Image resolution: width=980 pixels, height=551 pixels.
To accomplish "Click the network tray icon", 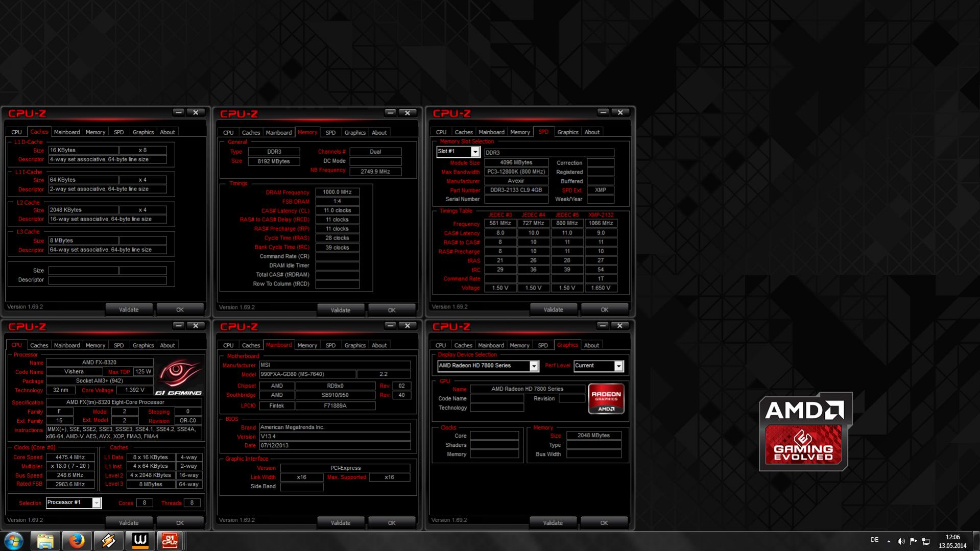I will tap(926, 541).
